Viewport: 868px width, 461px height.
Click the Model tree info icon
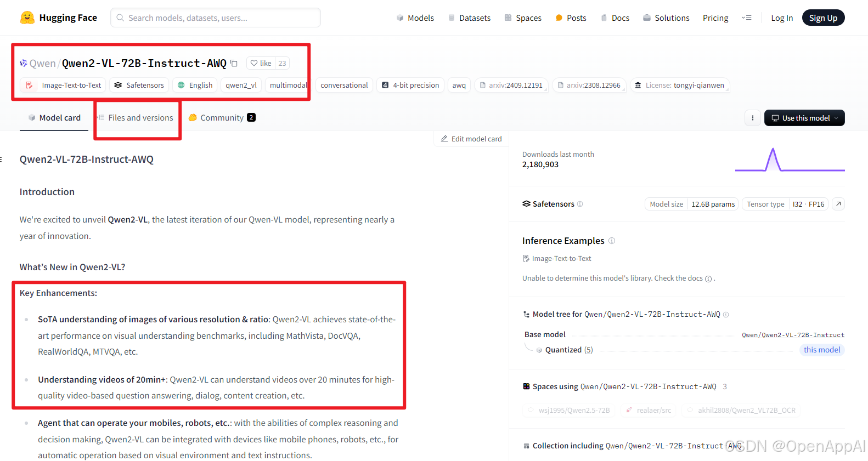tap(726, 315)
